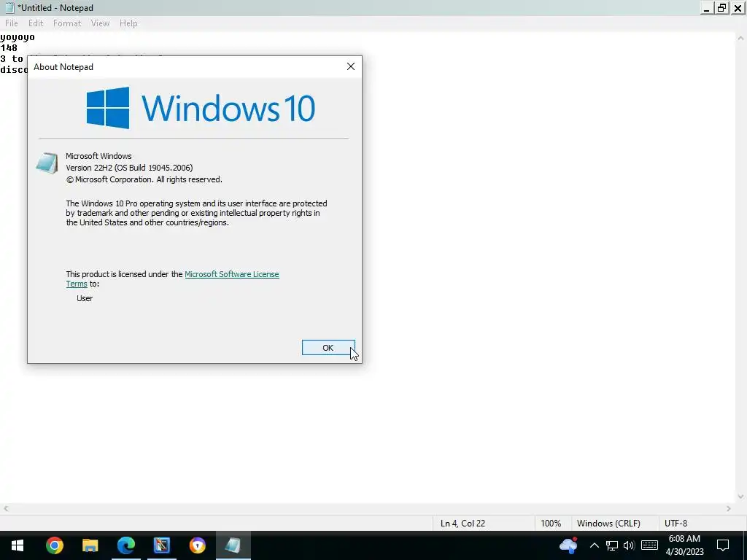The height and width of the screenshot is (560, 747).
Task: Launch Google Chrome from taskbar
Action: point(54,545)
